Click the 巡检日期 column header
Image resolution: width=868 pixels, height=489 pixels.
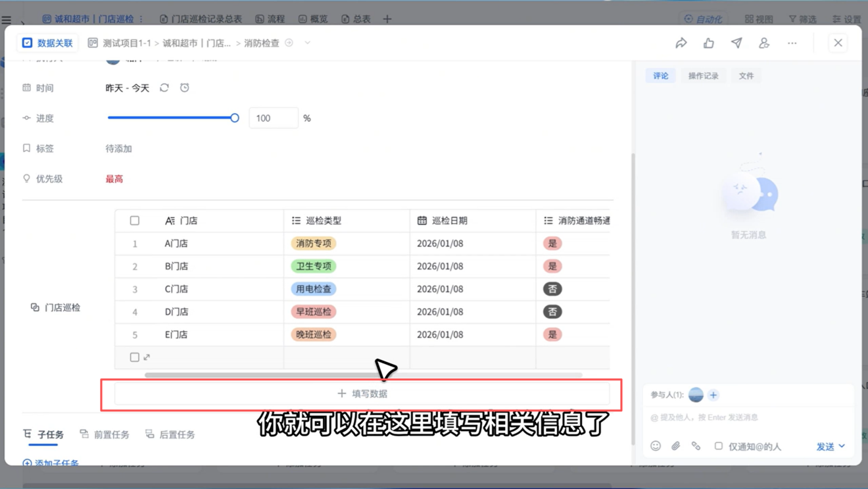coord(473,220)
